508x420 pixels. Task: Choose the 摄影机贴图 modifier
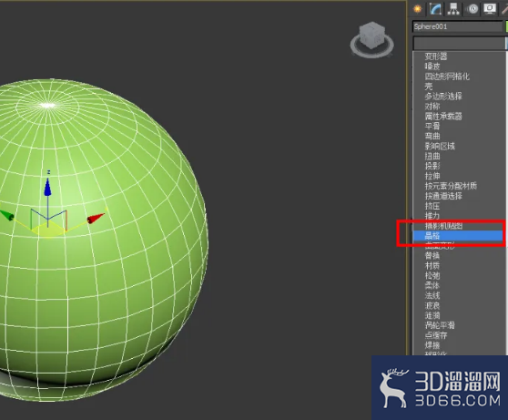pyautogui.click(x=443, y=226)
